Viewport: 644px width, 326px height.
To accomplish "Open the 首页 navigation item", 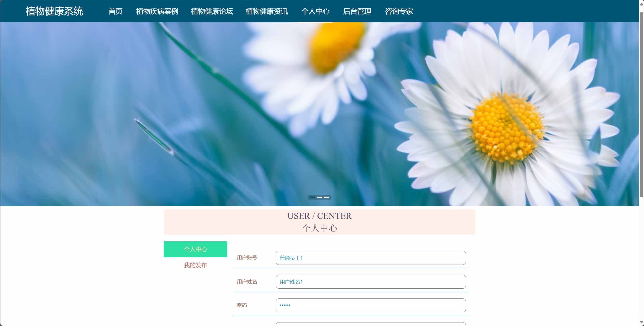I will coord(115,11).
